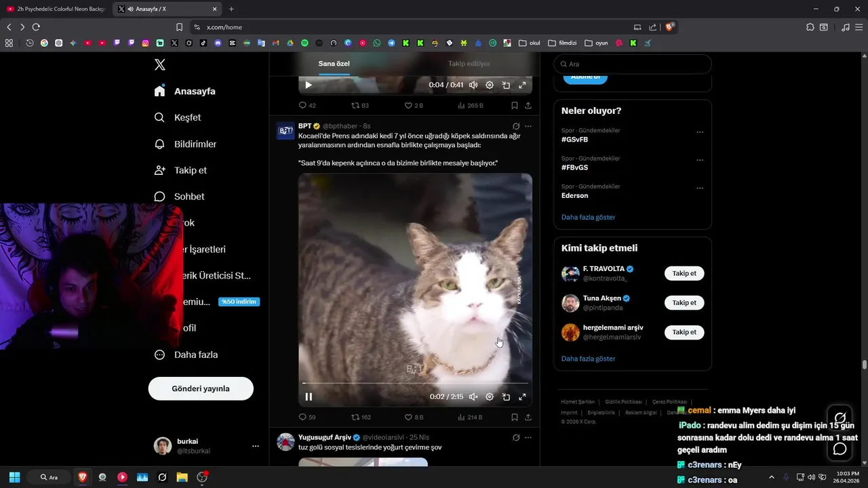868x488 pixels.
Task: Open Daha fazla sidebar menu
Action: (x=186, y=354)
